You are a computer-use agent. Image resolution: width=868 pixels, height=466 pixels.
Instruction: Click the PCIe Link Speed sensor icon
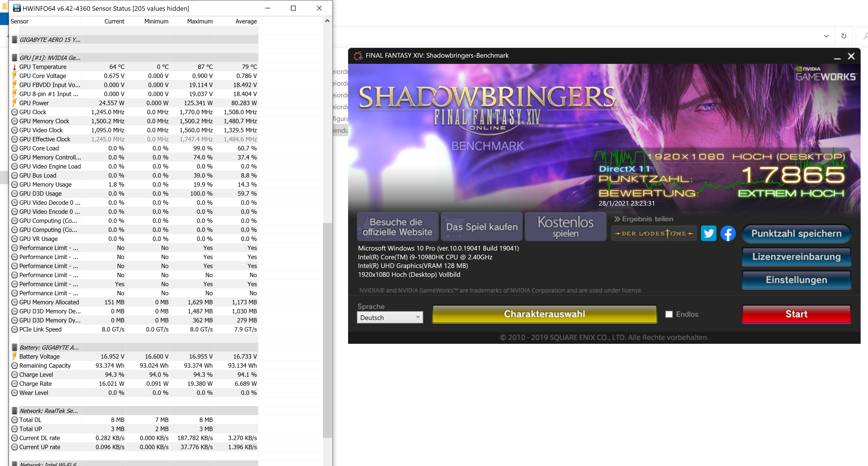14,329
